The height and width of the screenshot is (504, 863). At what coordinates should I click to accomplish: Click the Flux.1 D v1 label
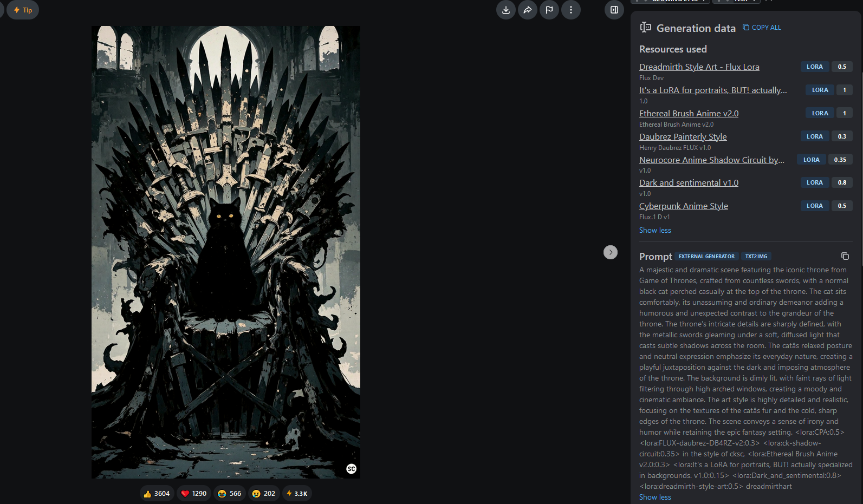(x=654, y=217)
